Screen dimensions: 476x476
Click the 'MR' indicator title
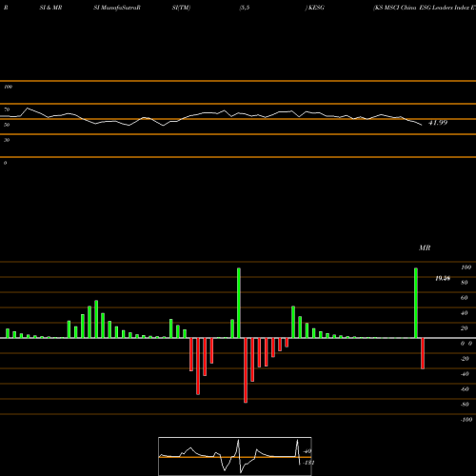point(425,248)
